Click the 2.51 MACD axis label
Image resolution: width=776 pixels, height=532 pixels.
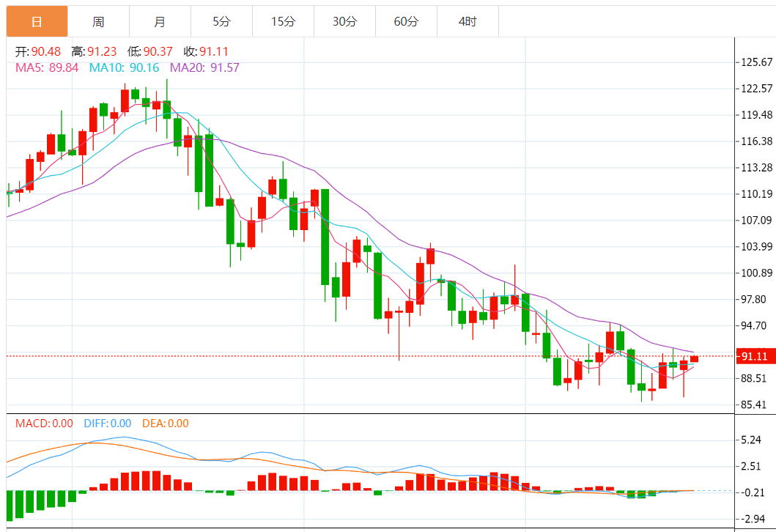[751, 466]
